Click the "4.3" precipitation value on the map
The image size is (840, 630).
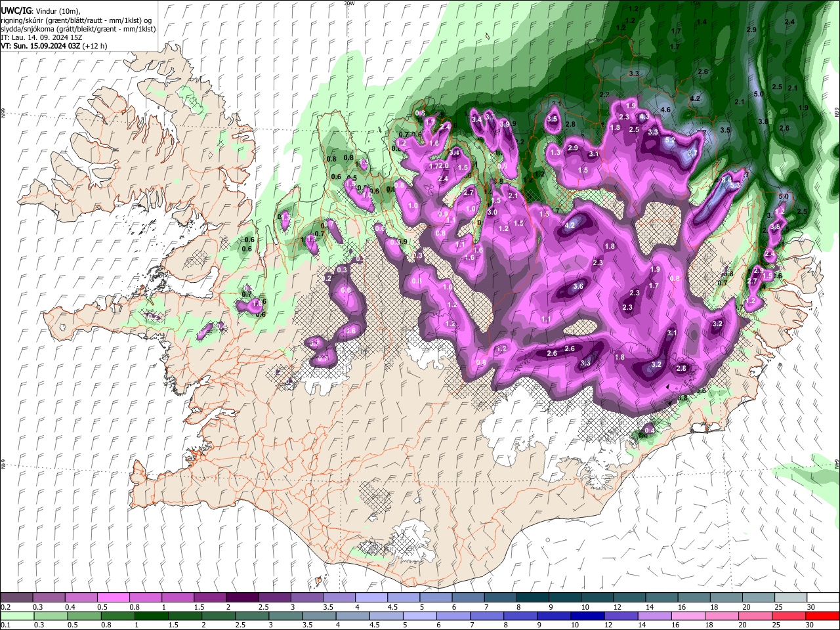pos(644,117)
